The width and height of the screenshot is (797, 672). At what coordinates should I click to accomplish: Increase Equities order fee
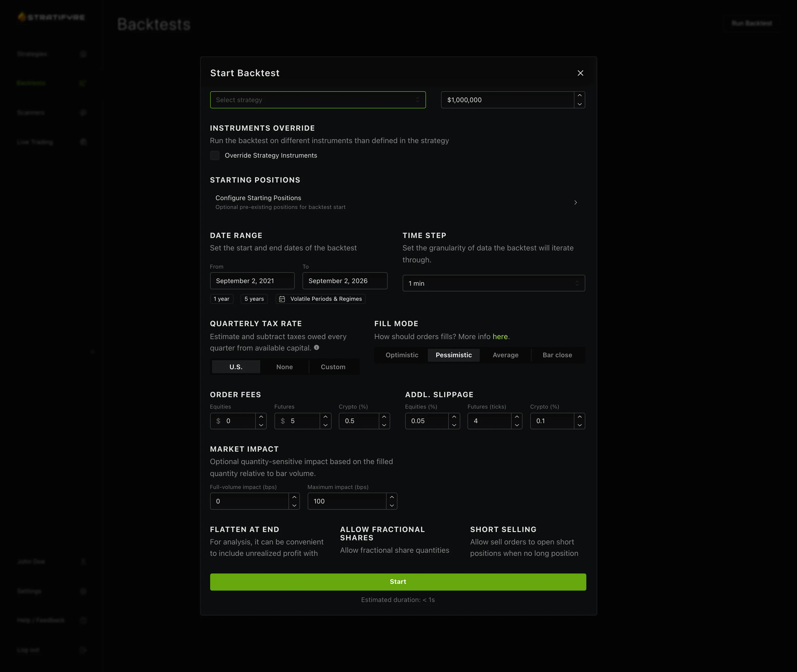(261, 417)
